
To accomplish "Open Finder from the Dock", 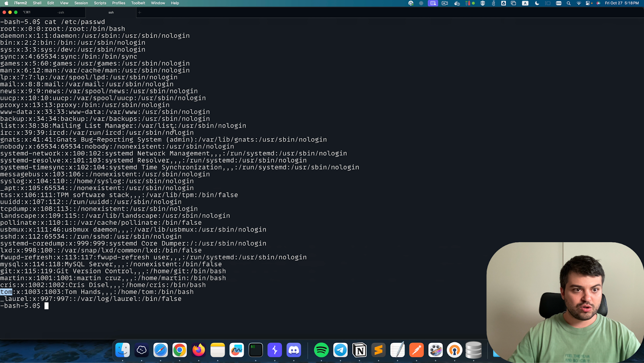I will pyautogui.click(x=123, y=350).
